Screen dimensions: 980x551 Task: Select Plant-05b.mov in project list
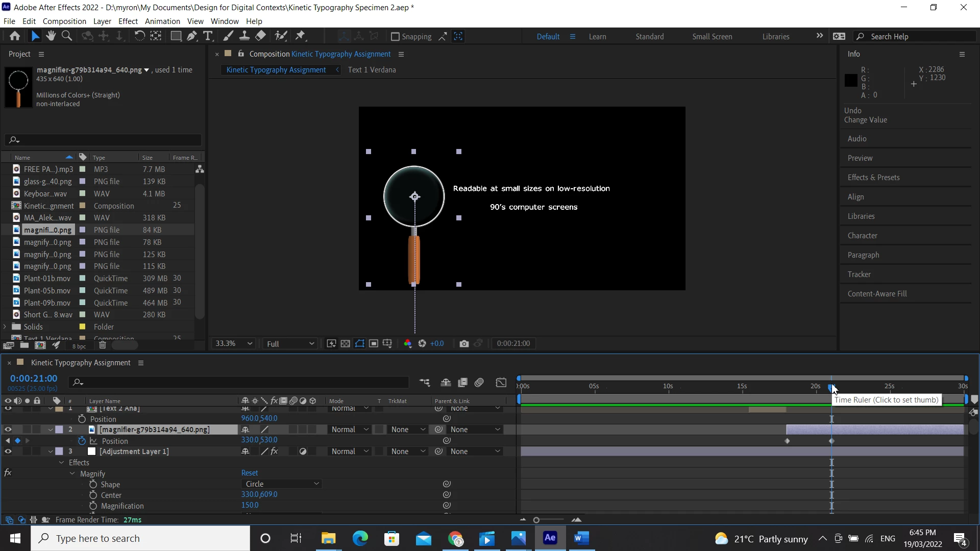(x=47, y=291)
